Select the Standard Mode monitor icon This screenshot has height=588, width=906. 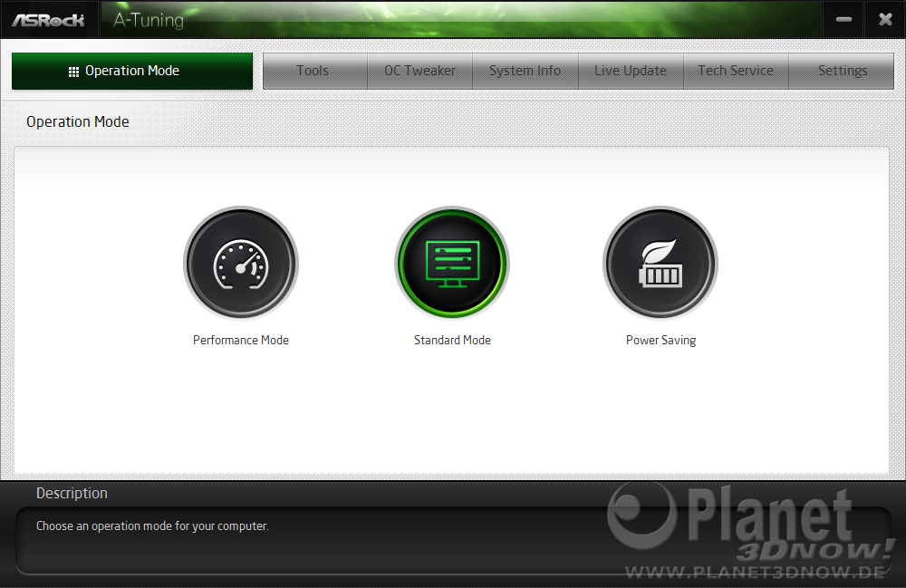point(452,264)
